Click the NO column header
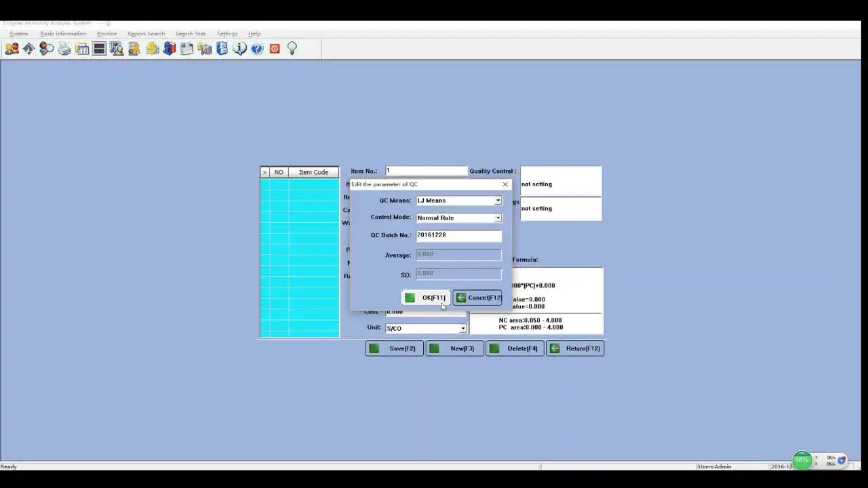The height and width of the screenshot is (488, 868). (279, 172)
